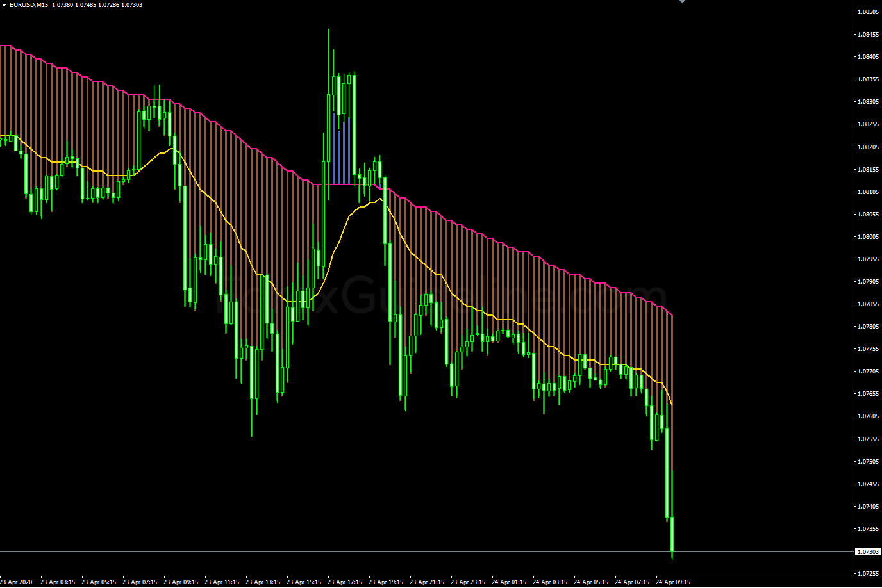The width and height of the screenshot is (882, 588).
Task: Click the 1.07655 price scale label
Action: click(868, 393)
